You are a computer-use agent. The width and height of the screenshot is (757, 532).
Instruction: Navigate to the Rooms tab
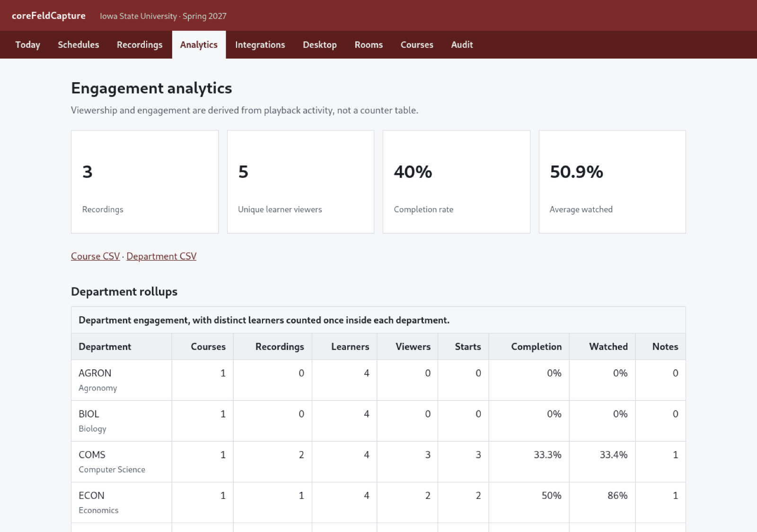tap(369, 44)
